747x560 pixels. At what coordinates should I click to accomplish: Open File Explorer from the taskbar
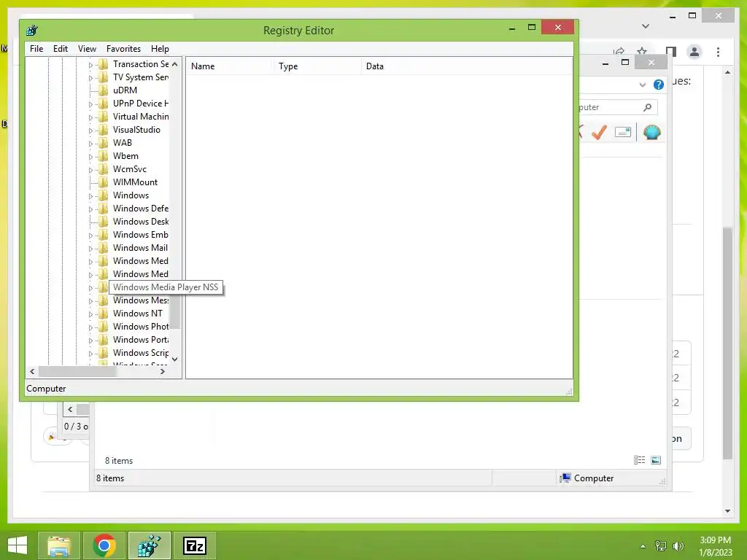click(x=59, y=545)
